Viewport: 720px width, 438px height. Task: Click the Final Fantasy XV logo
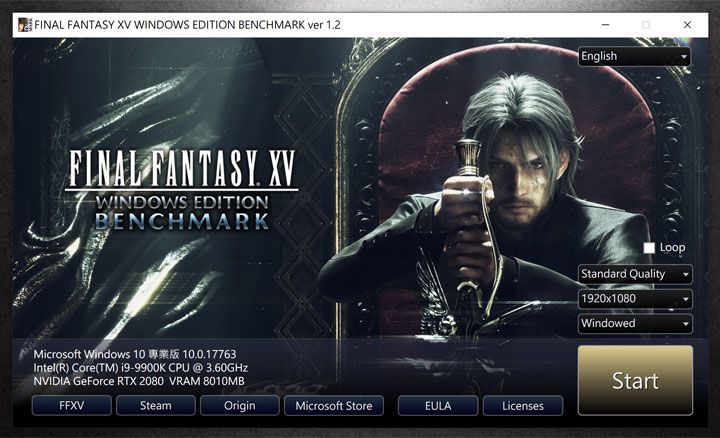(x=181, y=190)
